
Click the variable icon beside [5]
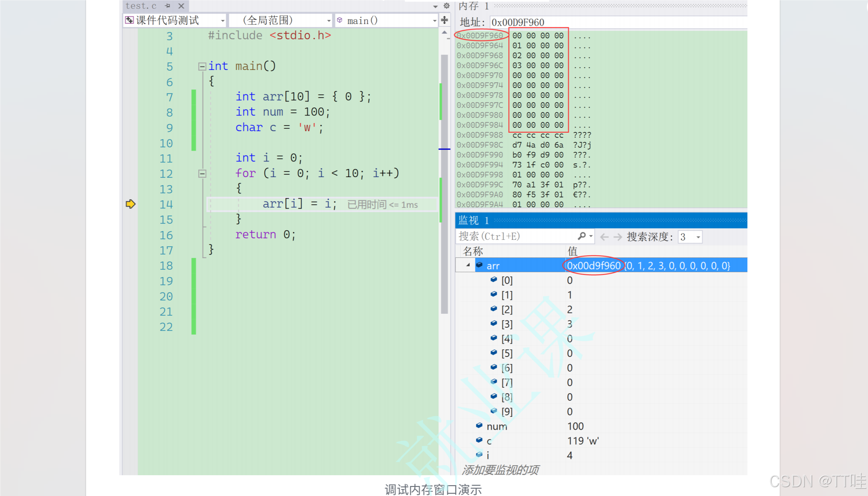click(494, 353)
